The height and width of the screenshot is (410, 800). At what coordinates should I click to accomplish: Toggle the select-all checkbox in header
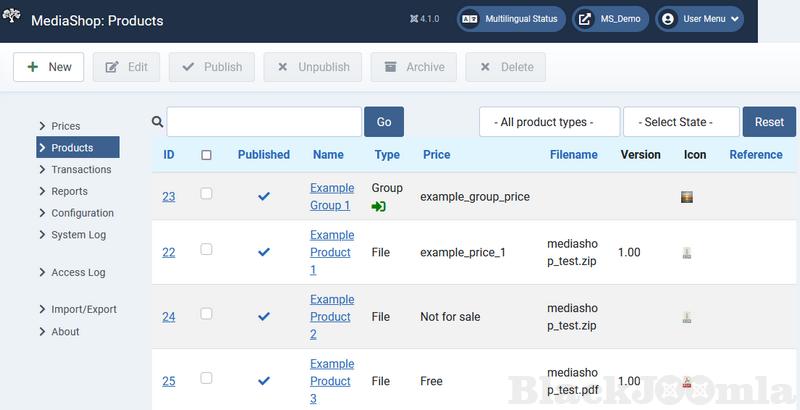tap(206, 155)
